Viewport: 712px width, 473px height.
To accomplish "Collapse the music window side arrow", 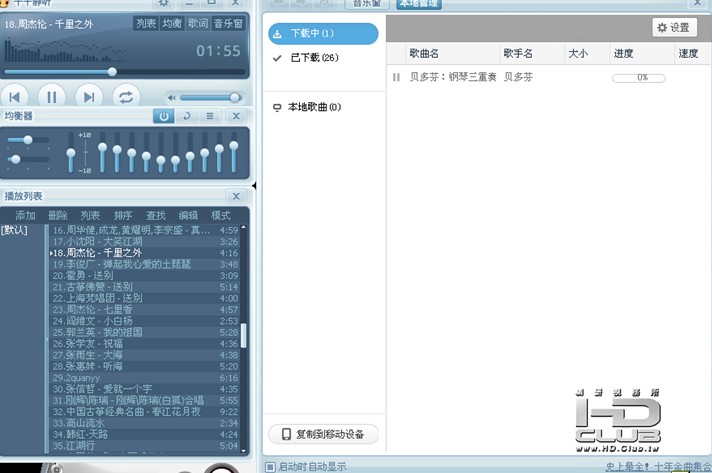I will tap(254, 186).
